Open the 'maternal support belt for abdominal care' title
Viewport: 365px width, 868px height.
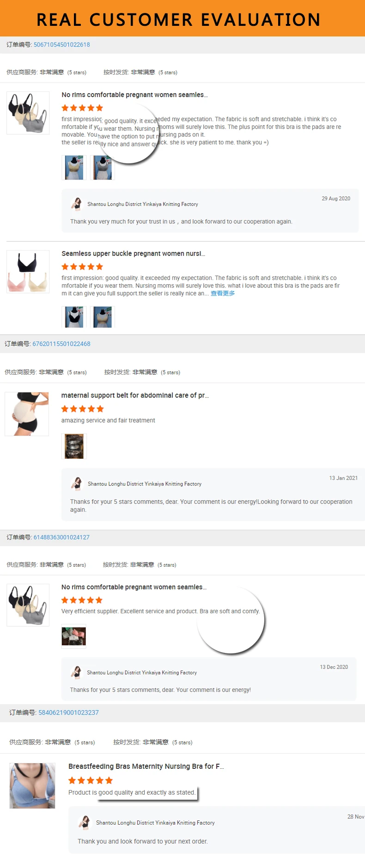point(135,395)
